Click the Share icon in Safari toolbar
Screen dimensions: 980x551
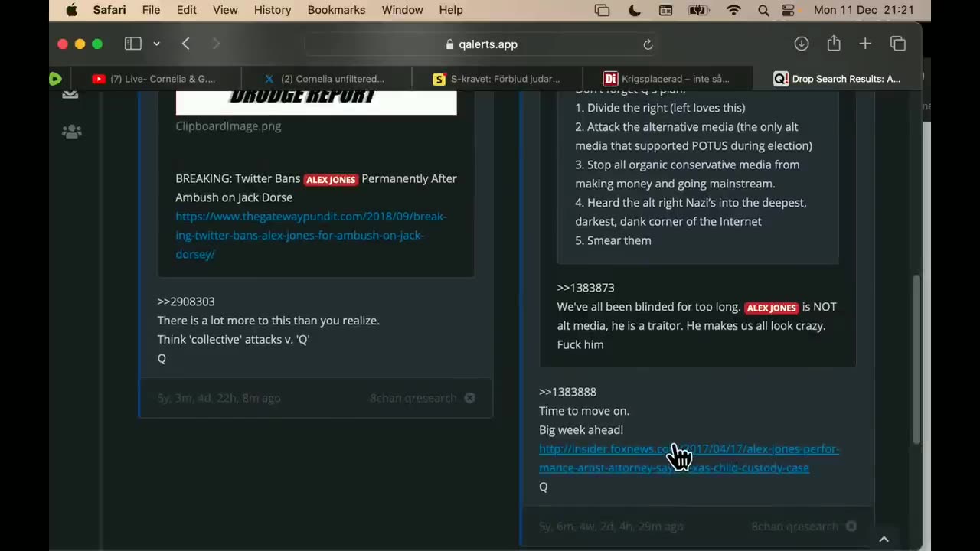(x=834, y=44)
